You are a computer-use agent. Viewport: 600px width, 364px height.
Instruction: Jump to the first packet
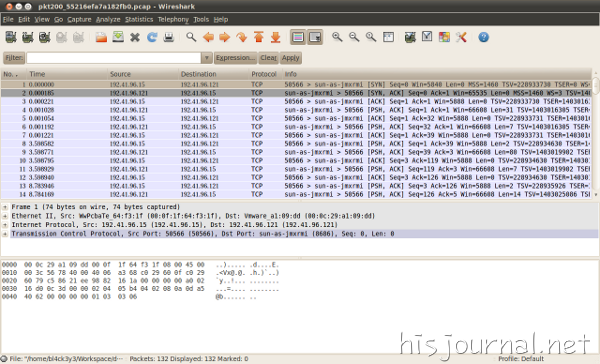coord(259,37)
